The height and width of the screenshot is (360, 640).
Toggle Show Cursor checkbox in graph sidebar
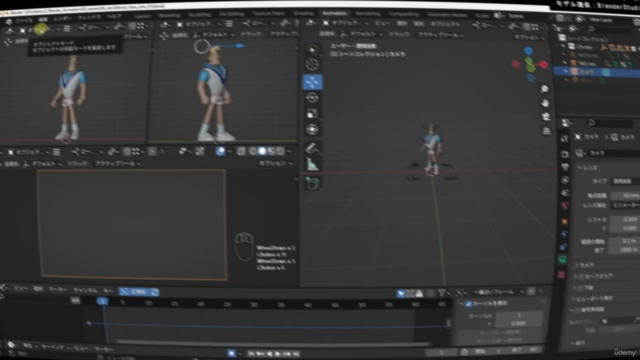pyautogui.click(x=469, y=304)
